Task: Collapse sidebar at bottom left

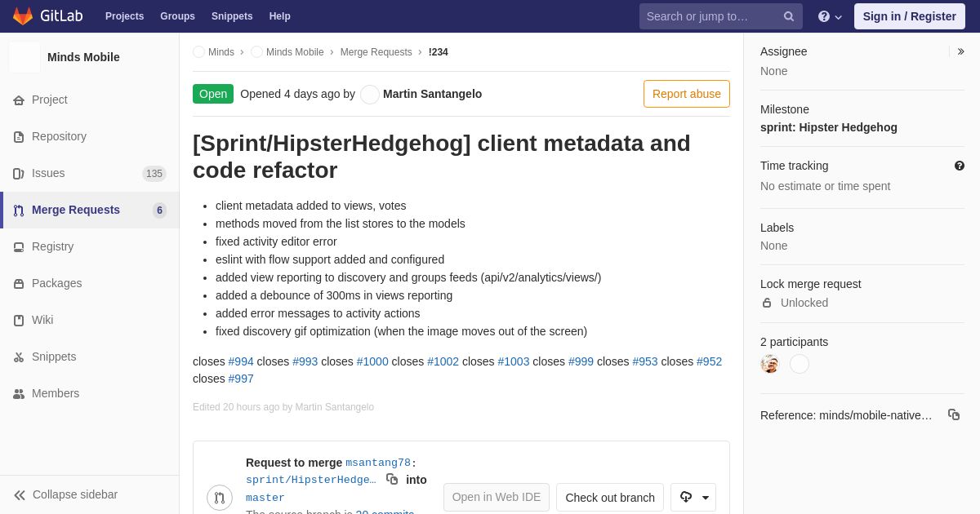Action: click(x=65, y=494)
